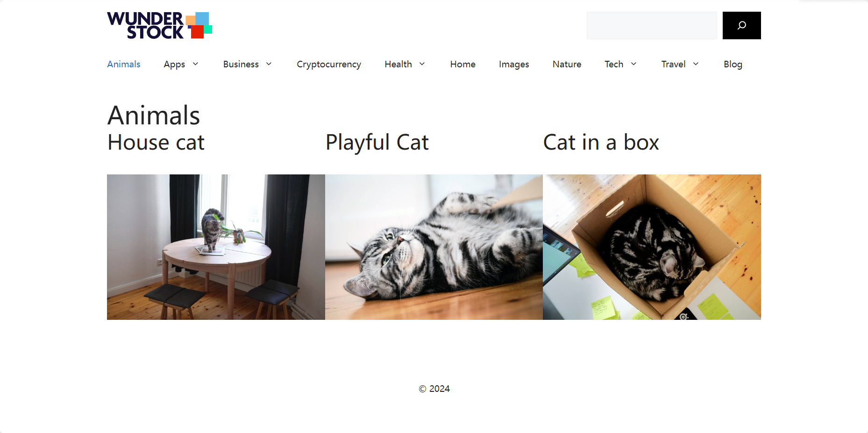Click the search magnifier button
Screen dimensions: 868x433
pos(741,25)
